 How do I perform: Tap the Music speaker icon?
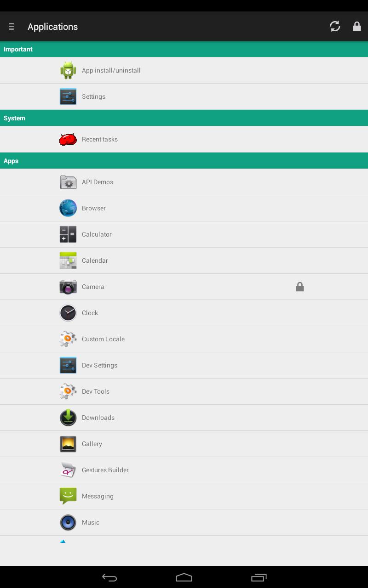click(x=68, y=522)
